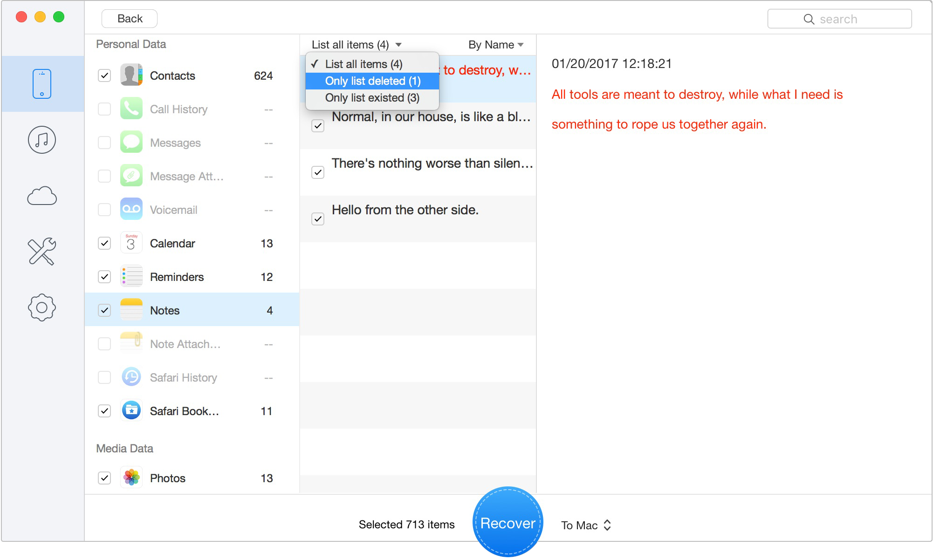Expand the 'List all items (4)' filter dropdown

coord(357,45)
